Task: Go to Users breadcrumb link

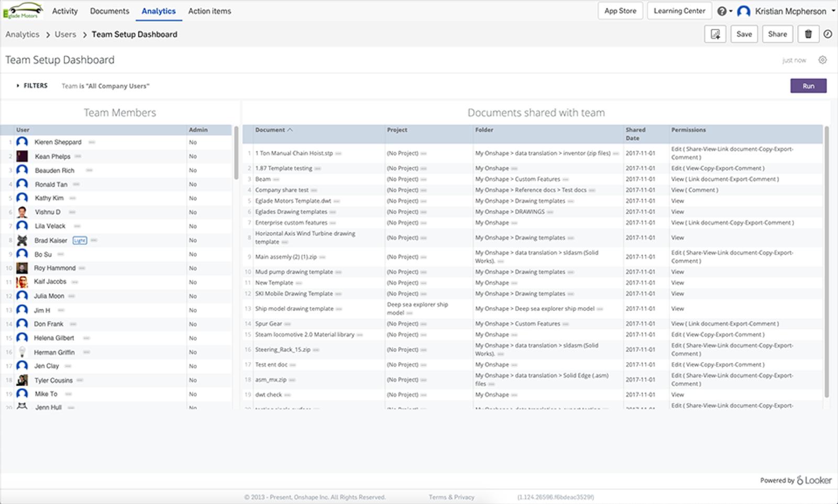Action: point(65,35)
